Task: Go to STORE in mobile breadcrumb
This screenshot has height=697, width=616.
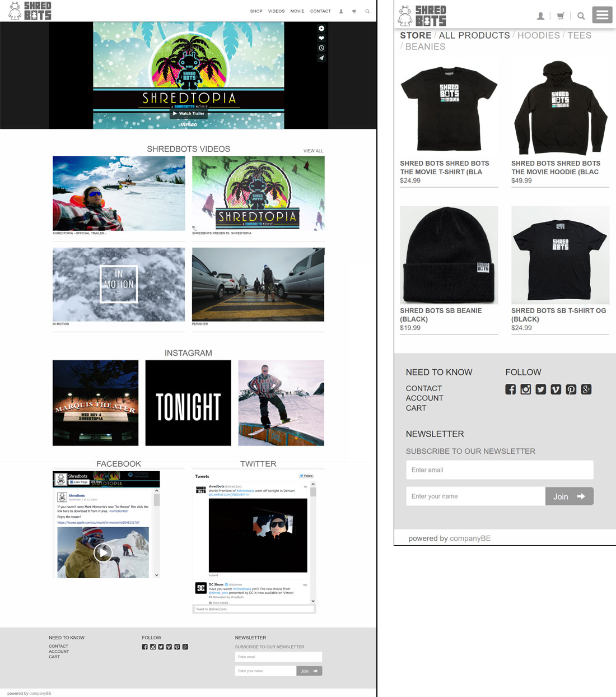Action: click(416, 35)
